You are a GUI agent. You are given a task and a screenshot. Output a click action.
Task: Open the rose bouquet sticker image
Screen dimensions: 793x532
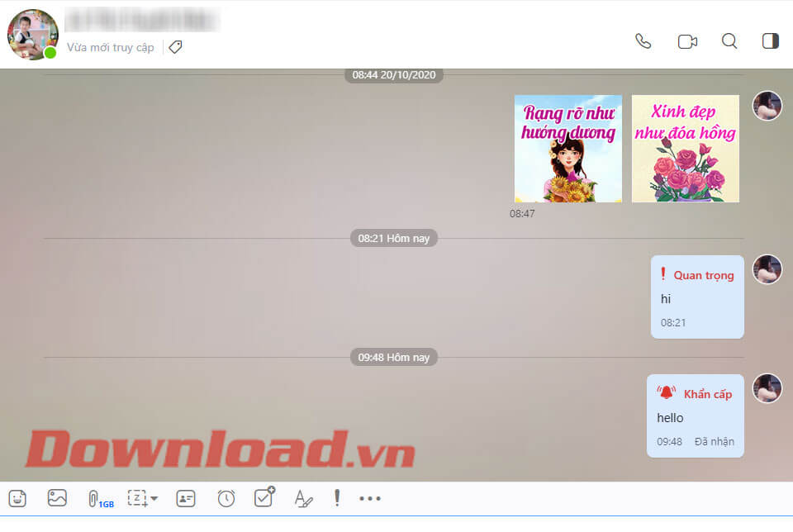686,149
